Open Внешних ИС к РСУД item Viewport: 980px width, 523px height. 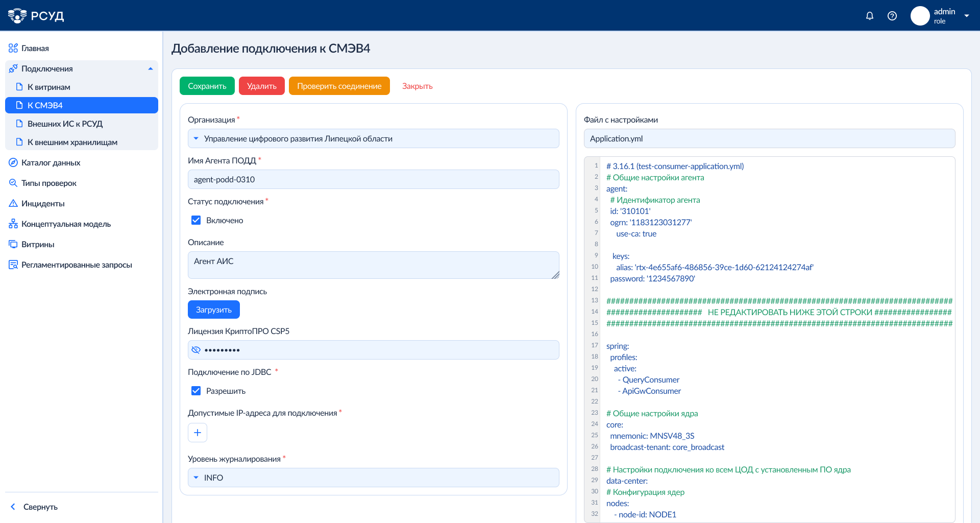click(65, 124)
